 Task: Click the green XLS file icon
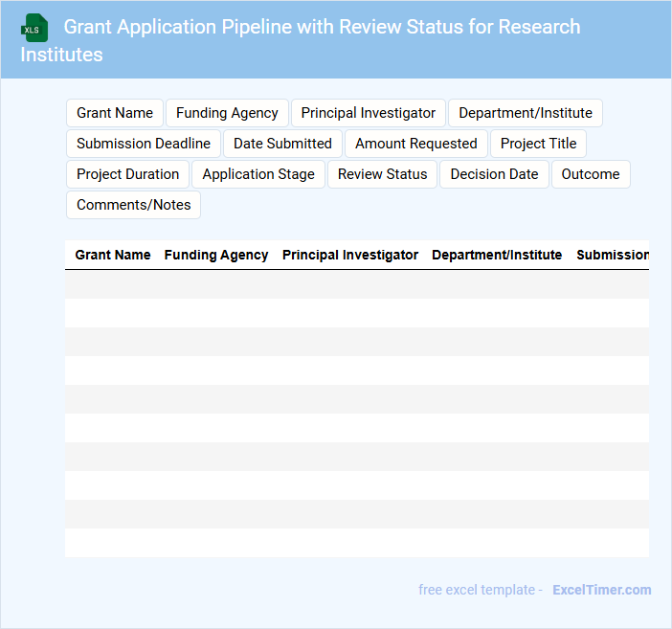pos(35,28)
